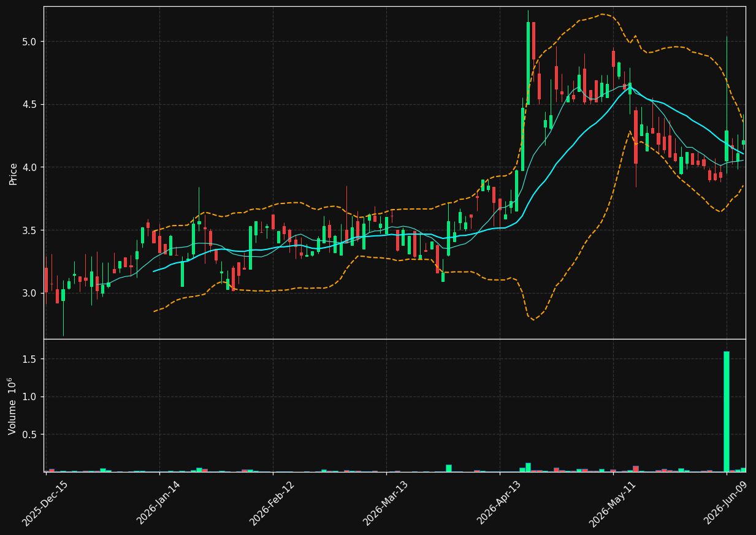Click the tallest green volume bar
This screenshot has height=535, width=756.
tap(727, 411)
